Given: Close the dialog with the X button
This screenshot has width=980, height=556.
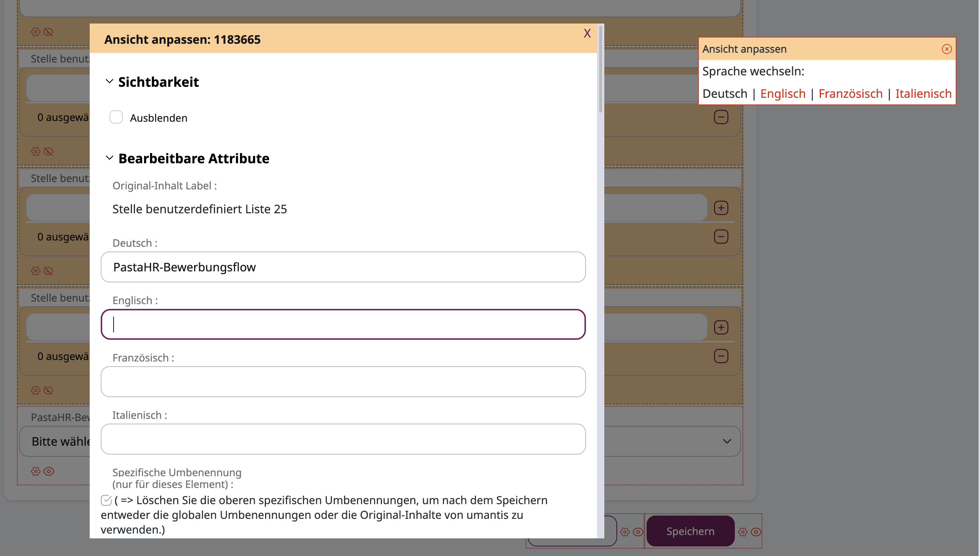Looking at the screenshot, I should pyautogui.click(x=587, y=33).
